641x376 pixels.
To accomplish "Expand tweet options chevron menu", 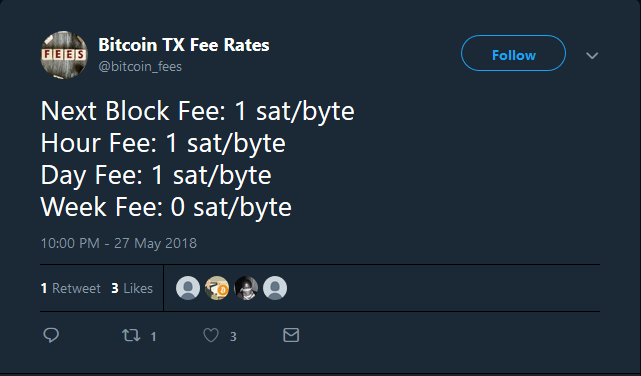I will [592, 55].
